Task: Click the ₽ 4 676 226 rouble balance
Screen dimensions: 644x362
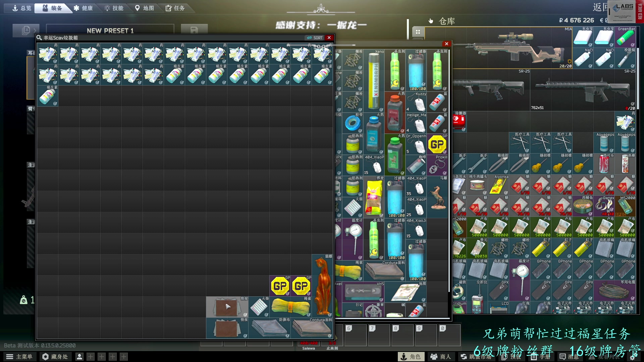Action: (x=576, y=20)
